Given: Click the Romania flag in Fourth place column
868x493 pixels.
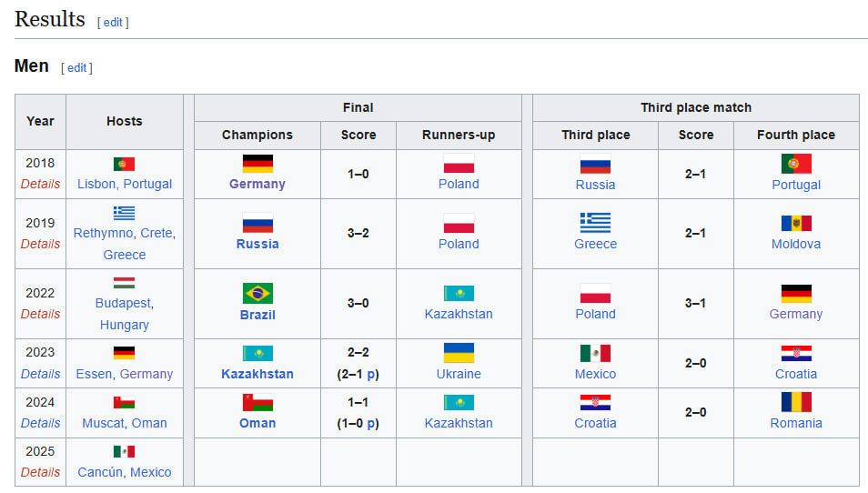Looking at the screenshot, I should pos(795,402).
